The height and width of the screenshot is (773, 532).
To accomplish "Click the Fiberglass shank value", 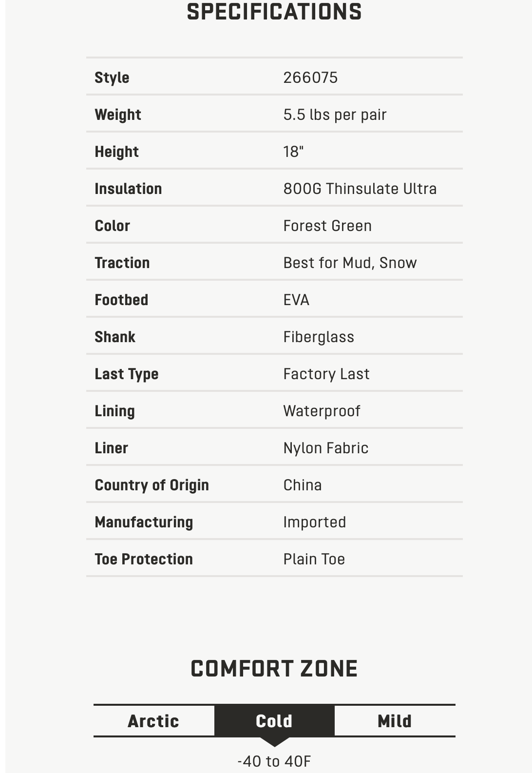I will (319, 337).
